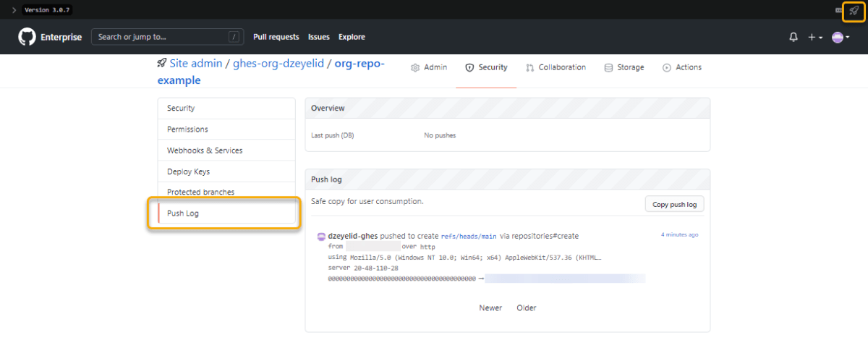
Task: Click the Version 3.0.7 label
Action: point(47,10)
